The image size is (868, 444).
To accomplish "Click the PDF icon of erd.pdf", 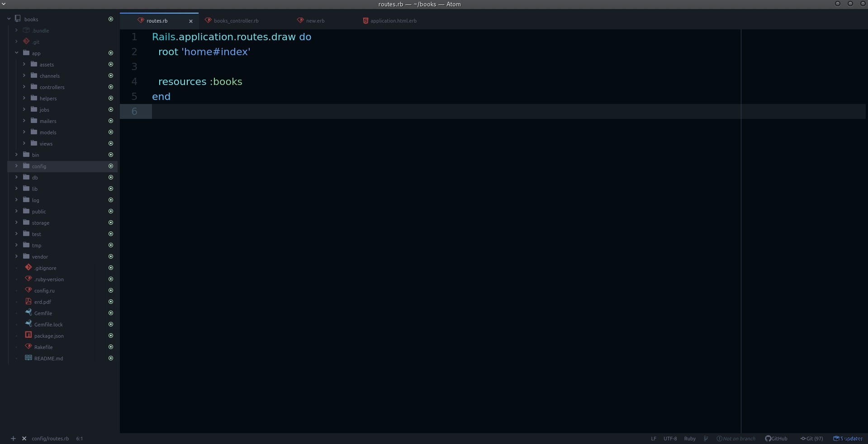I will pos(28,302).
